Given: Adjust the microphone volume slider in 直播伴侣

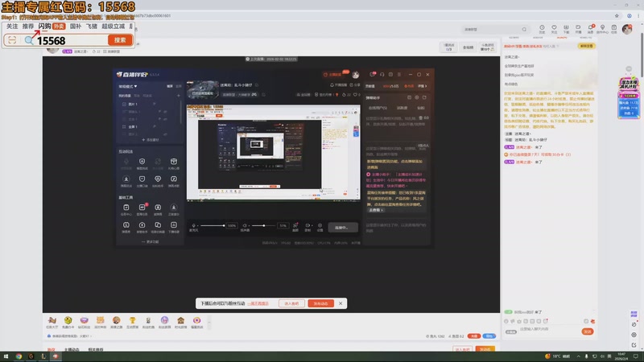Looking at the screenshot, I should tap(213, 225).
